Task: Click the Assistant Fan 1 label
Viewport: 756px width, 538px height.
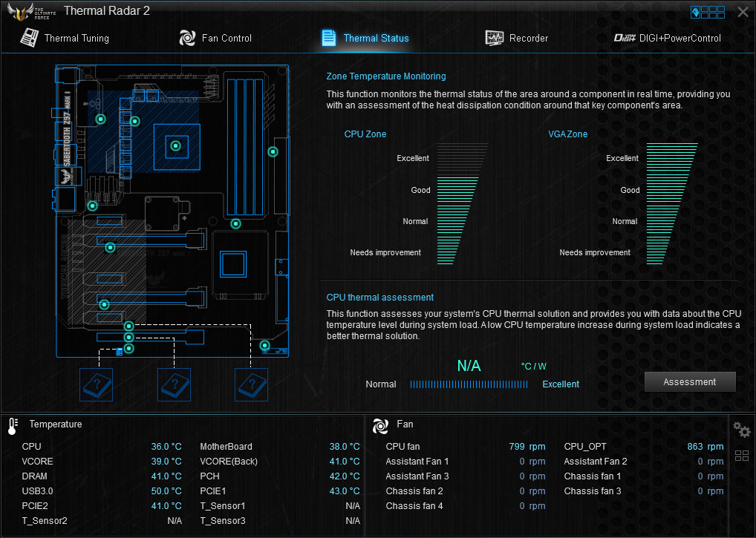Action: point(417,462)
